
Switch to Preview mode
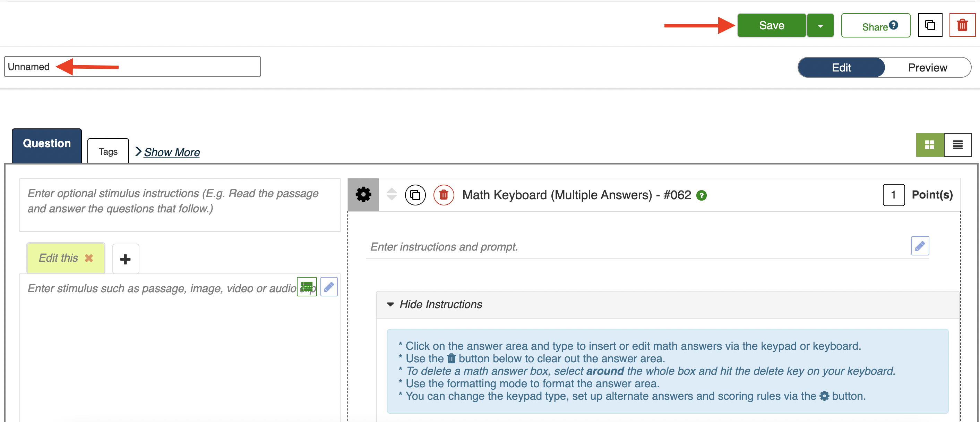[x=927, y=67]
